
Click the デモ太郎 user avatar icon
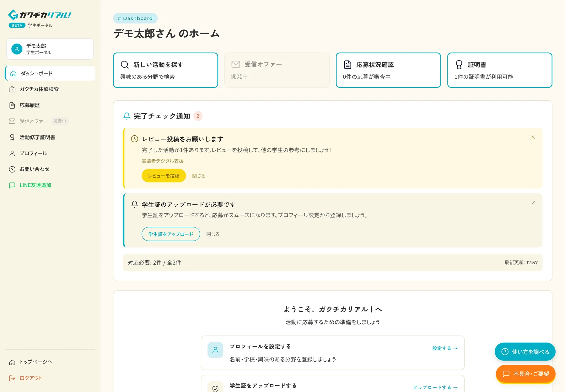pos(17,49)
